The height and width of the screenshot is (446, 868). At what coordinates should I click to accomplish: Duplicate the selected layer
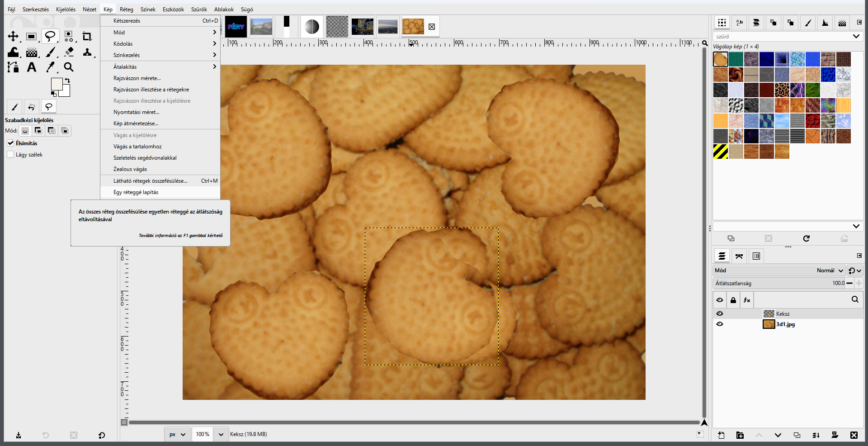tap(797, 435)
